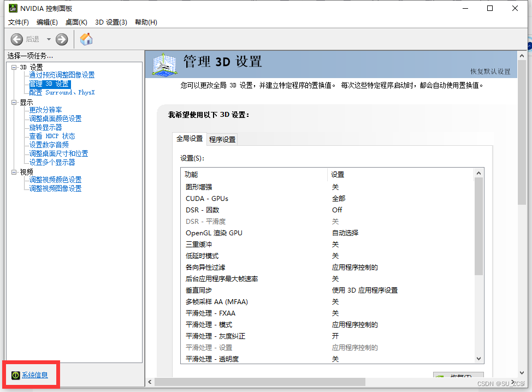532x392 pixels.
Task: Select 通过预览调整图像设置 in tree
Action: tap(62, 75)
